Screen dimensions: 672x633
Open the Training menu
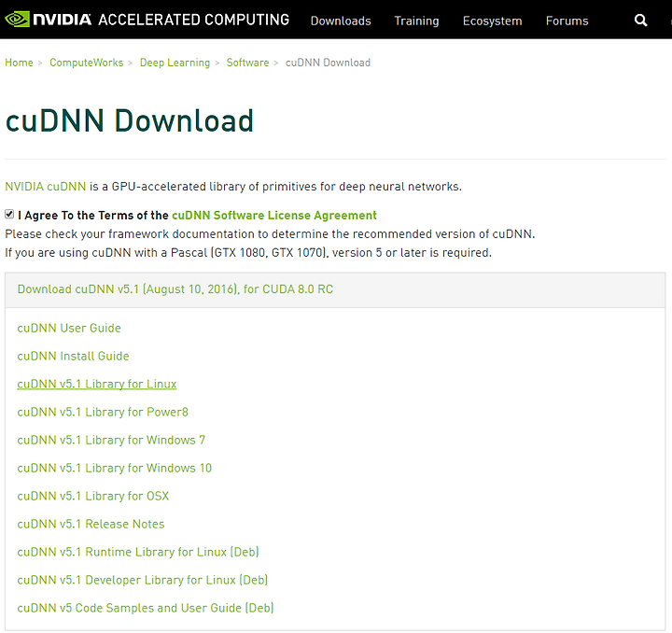[x=416, y=21]
